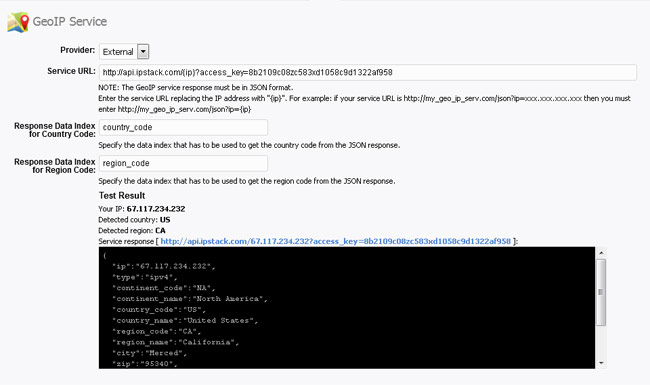The image size is (650, 385).
Task: Click the response box scroll up arrow
Action: coord(601,252)
